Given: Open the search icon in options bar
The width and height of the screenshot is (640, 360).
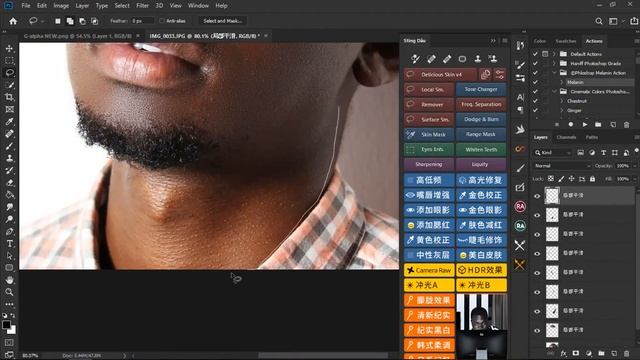Looking at the screenshot, I should (599, 21).
